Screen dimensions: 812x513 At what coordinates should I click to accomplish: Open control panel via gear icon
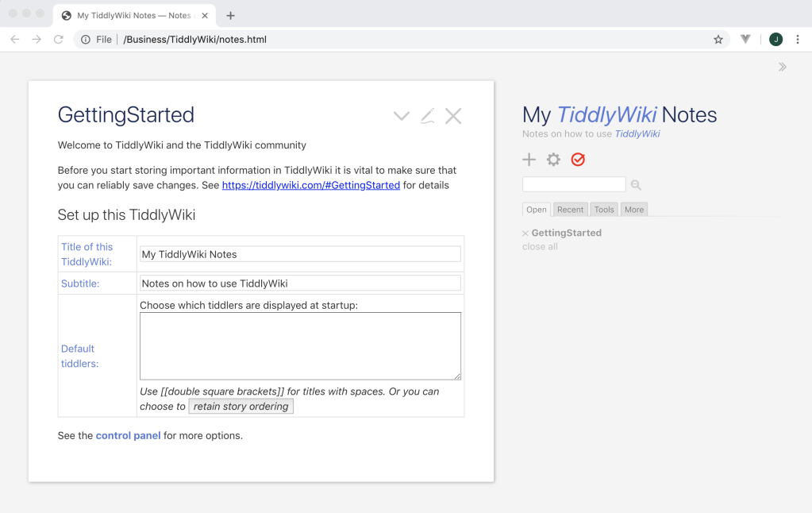pyautogui.click(x=553, y=160)
